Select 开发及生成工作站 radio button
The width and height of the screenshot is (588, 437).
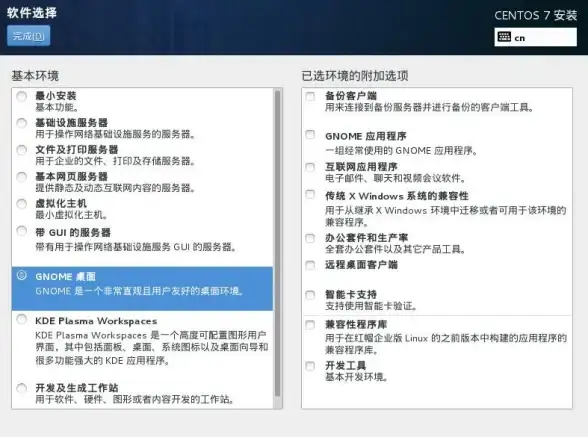22,388
